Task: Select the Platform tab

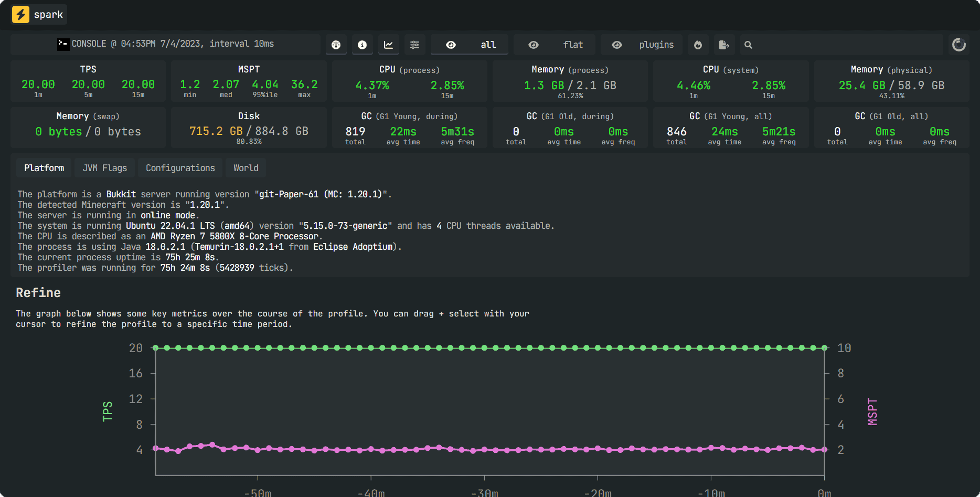Action: [44, 168]
